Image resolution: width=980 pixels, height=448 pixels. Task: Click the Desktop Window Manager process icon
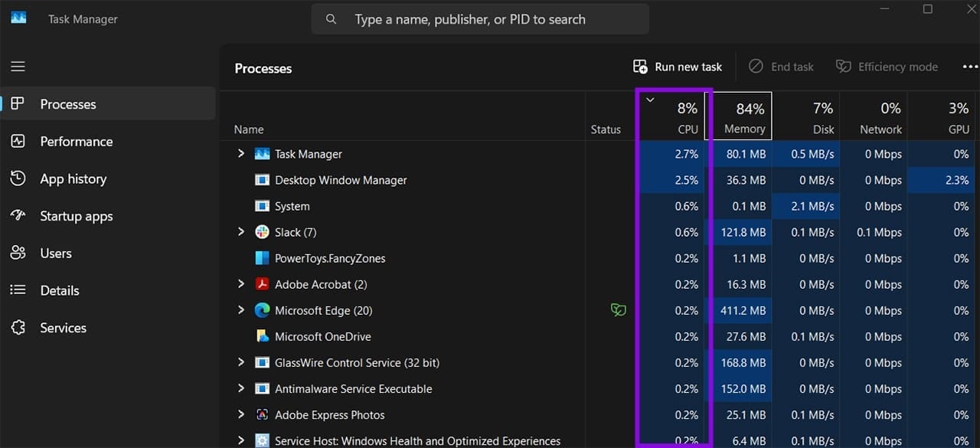(262, 180)
